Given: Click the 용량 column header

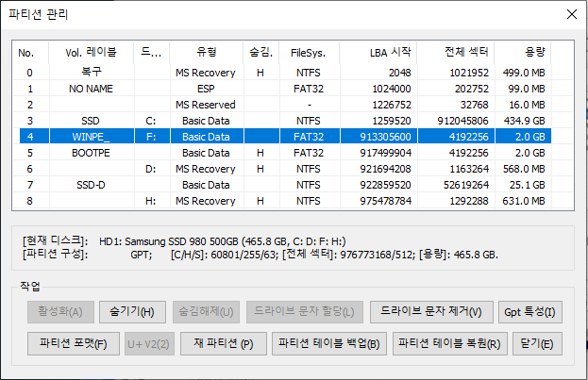Looking at the screenshot, I should tap(522, 53).
